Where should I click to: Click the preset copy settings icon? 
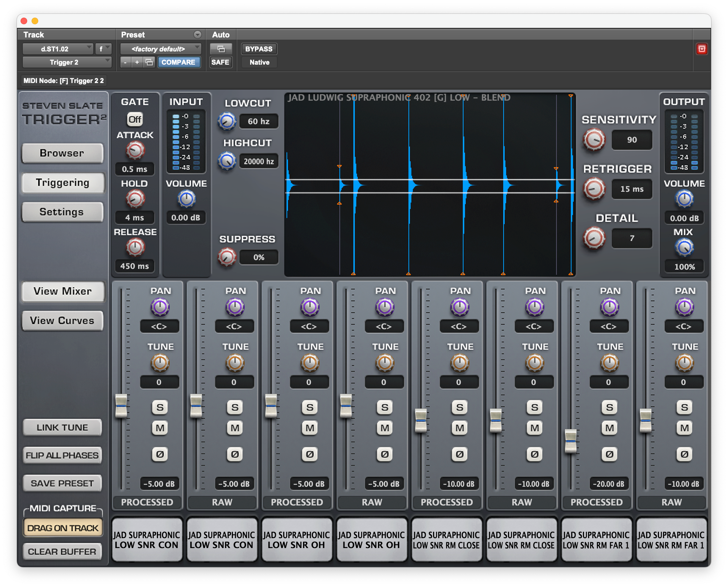(x=149, y=62)
